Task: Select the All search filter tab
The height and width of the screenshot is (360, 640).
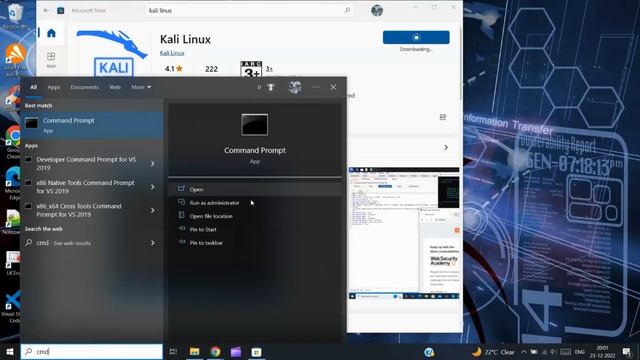Action: click(33, 87)
